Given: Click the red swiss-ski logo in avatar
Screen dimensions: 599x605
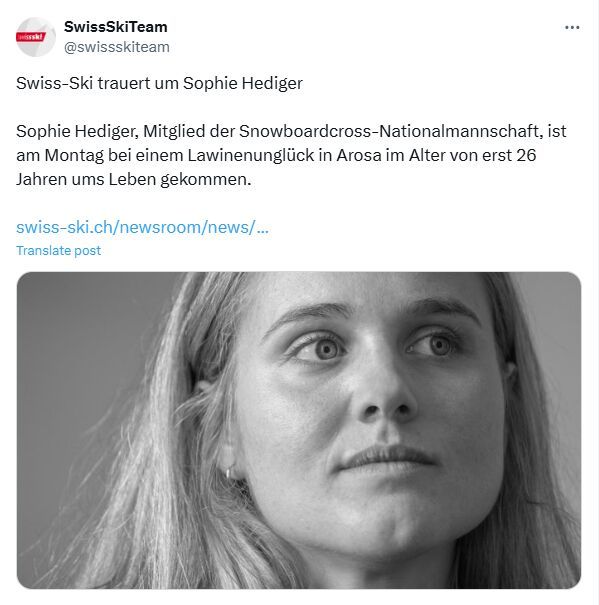Looking at the screenshot, I should 30,37.
